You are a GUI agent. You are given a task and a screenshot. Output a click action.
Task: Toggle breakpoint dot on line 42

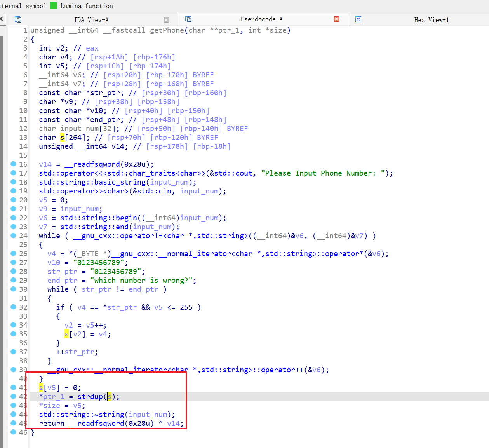[x=13, y=396]
